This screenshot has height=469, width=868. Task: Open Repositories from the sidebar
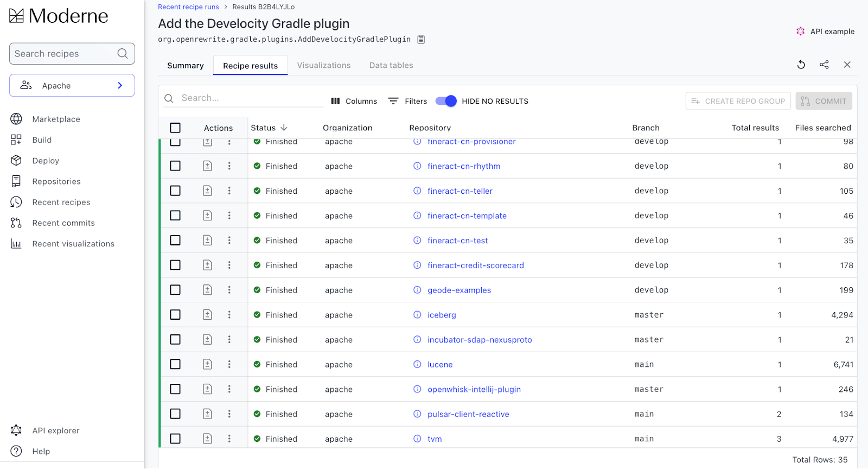56,181
